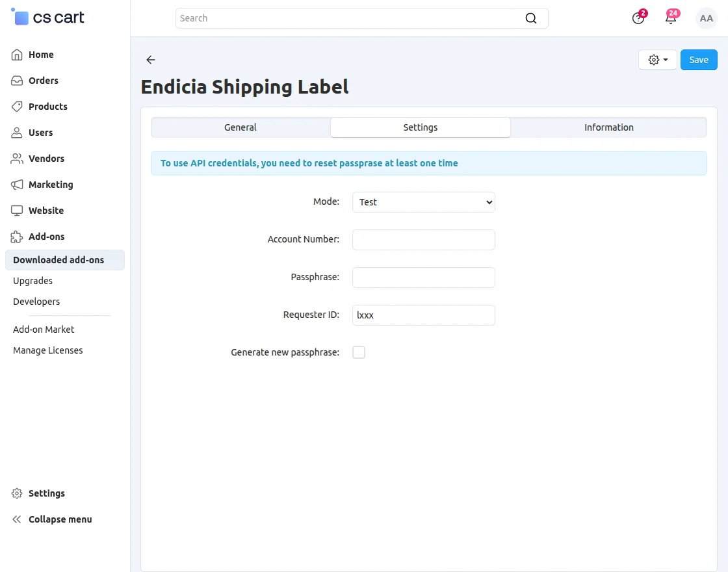Tick the Generate new passphrase checkbox
The height and width of the screenshot is (572, 728).
[359, 352]
